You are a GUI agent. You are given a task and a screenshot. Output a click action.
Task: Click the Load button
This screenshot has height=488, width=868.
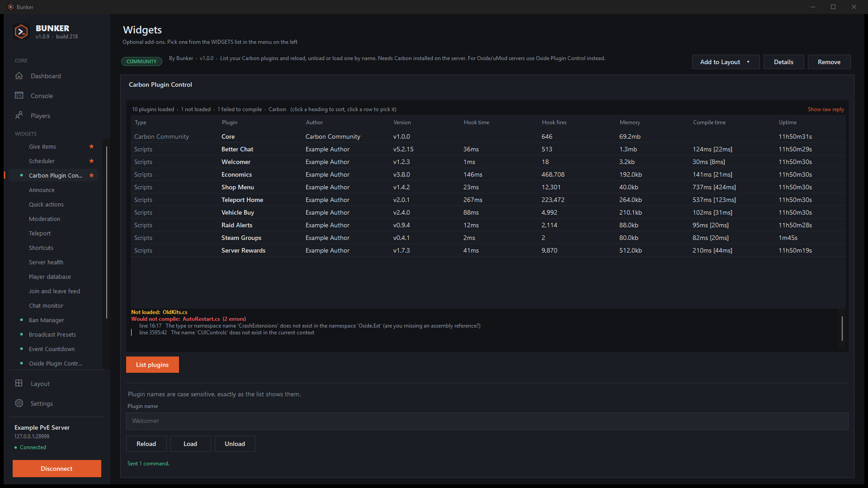[x=190, y=444]
